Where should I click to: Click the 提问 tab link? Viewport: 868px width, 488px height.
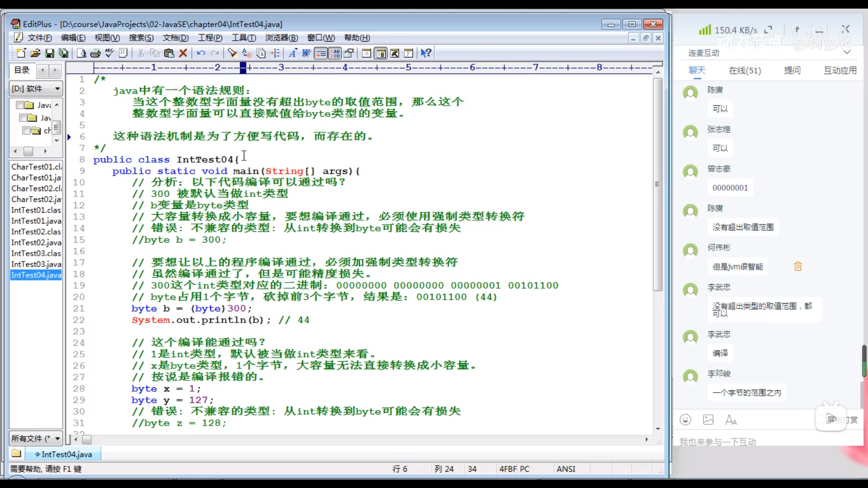[792, 70]
